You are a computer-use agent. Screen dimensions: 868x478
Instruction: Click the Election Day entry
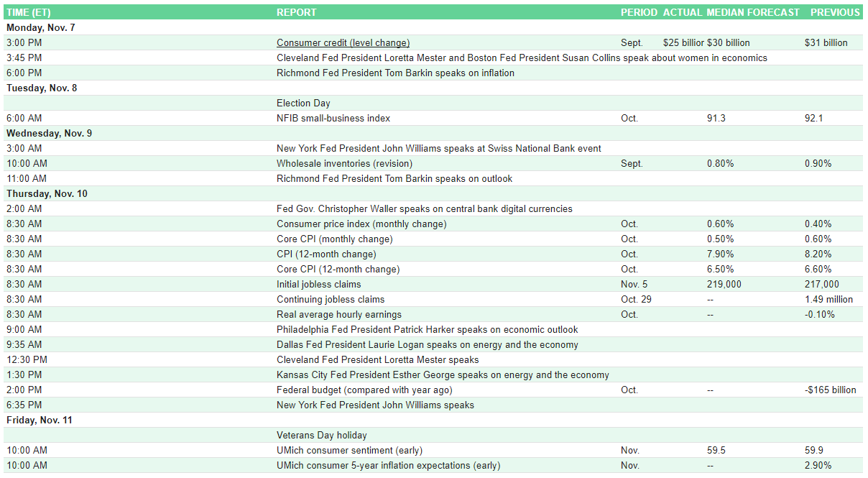(x=303, y=103)
